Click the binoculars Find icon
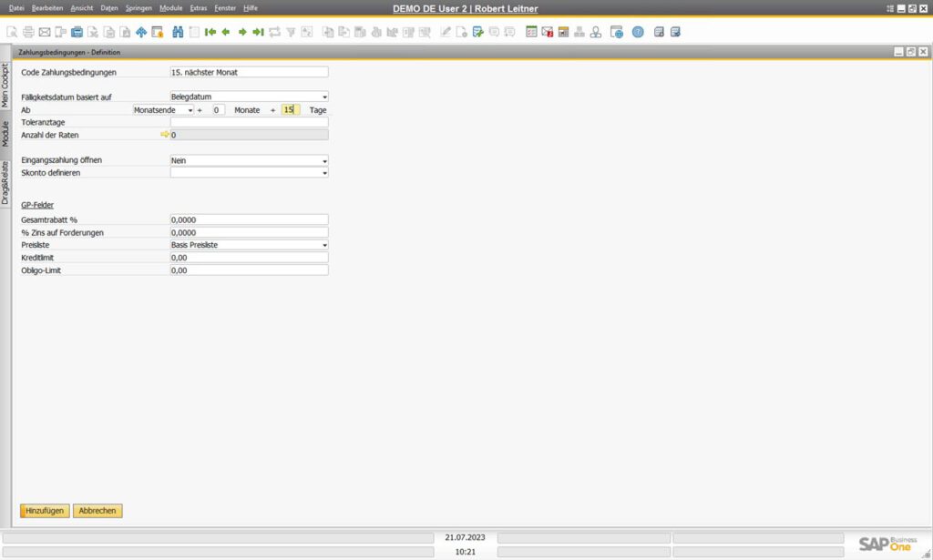This screenshot has width=933, height=560. click(x=178, y=32)
